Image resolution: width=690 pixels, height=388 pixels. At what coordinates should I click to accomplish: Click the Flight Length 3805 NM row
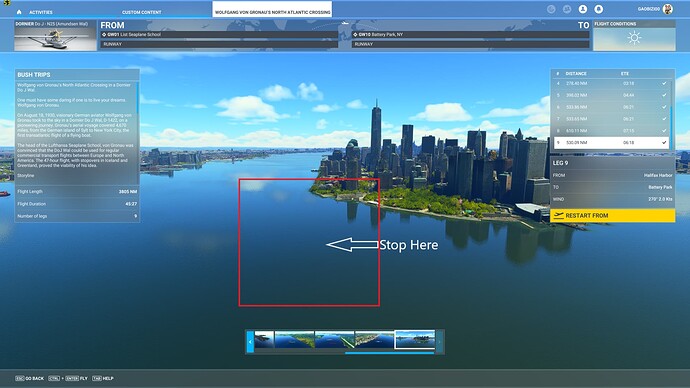point(77,192)
